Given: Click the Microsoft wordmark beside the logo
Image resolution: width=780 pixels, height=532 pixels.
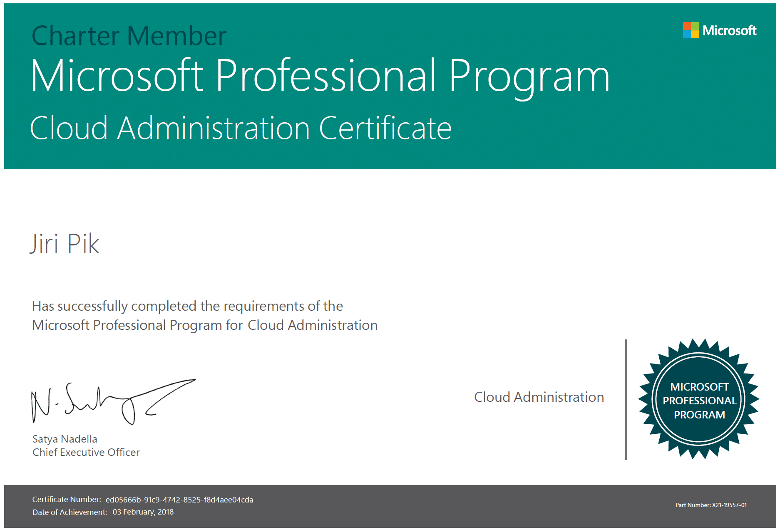Looking at the screenshot, I should (729, 31).
